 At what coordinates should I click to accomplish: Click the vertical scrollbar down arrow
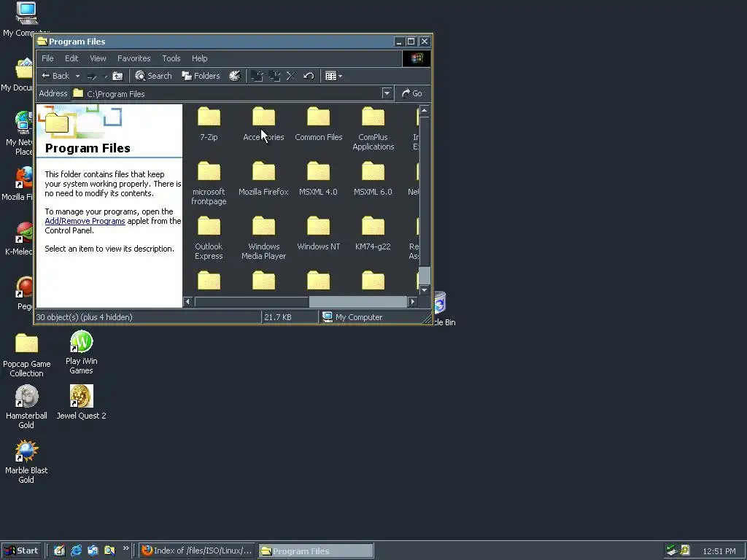coord(424,289)
